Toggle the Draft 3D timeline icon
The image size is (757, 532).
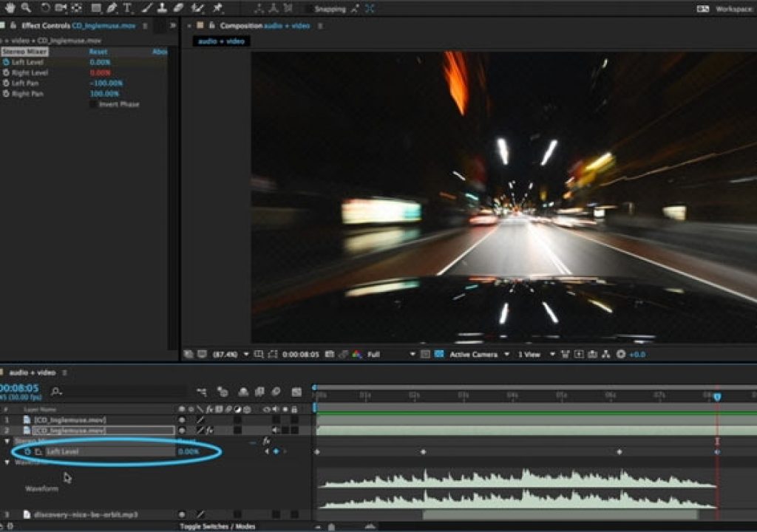tap(223, 392)
